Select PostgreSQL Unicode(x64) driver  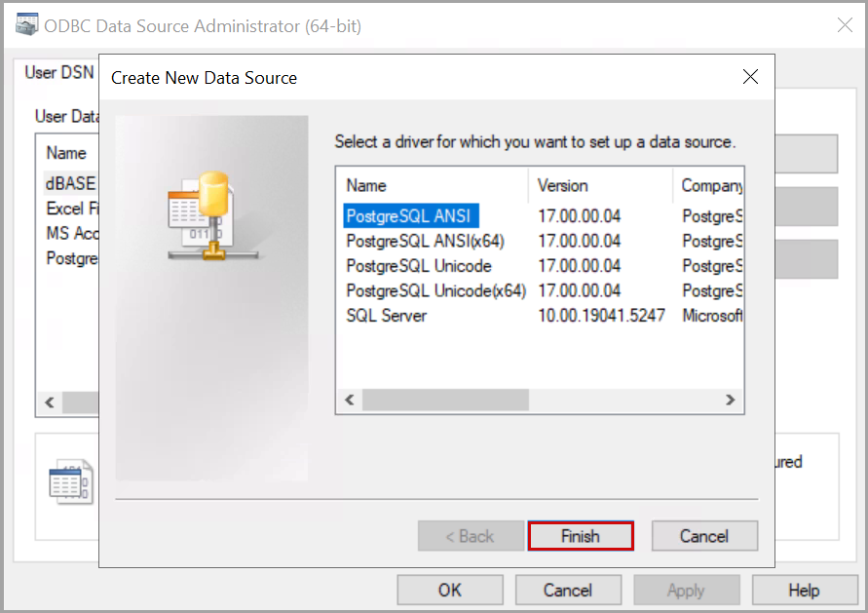[435, 290]
